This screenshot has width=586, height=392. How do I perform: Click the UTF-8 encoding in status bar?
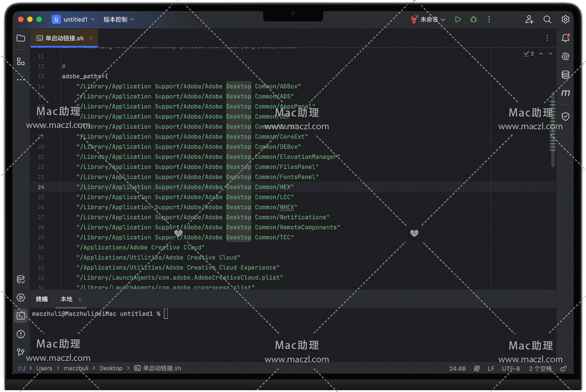511,369
